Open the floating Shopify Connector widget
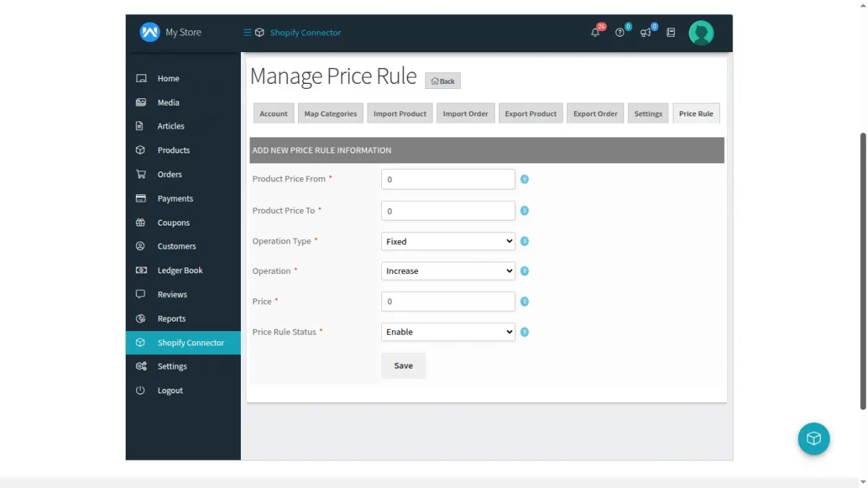 point(814,439)
